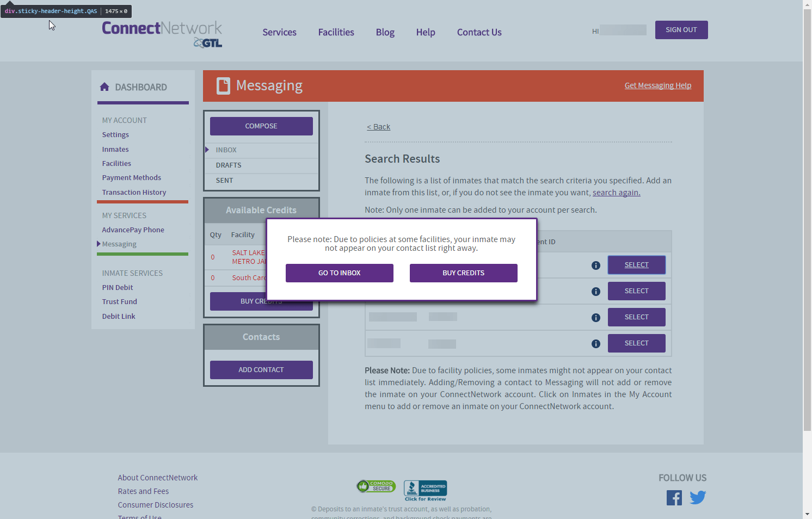The height and width of the screenshot is (519, 812).
Task: Click the scrollbar up arrow
Action: [x=807, y=4]
